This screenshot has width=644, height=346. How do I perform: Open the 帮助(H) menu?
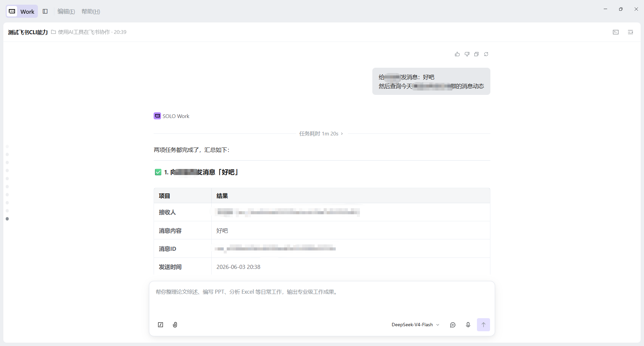tap(91, 11)
